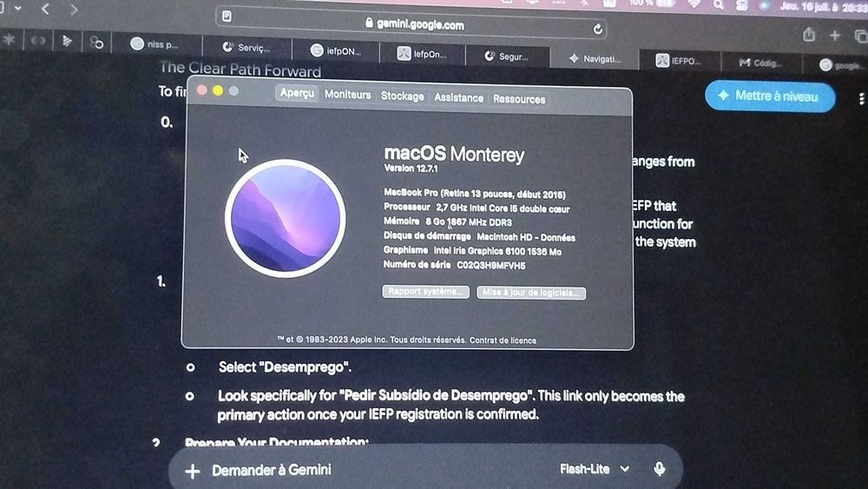Viewport: 868px width, 489px height.
Task: Open Gemini's three-dot options menu
Action: 861,99
